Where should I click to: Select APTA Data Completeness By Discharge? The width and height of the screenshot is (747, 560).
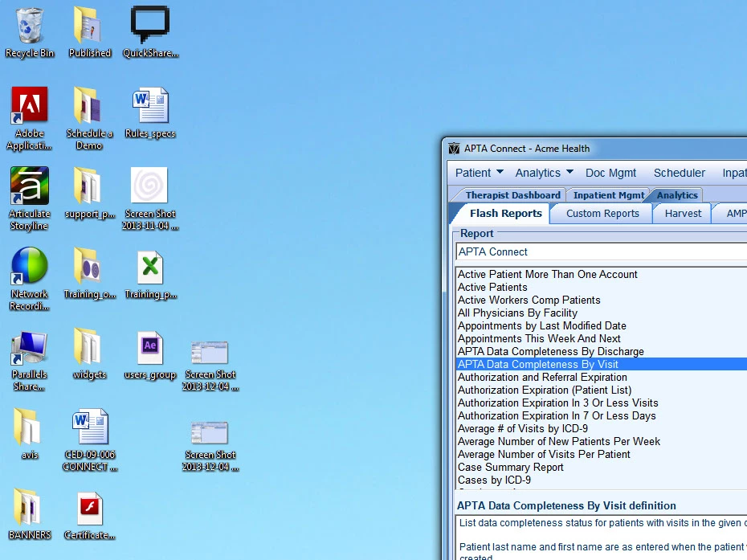pos(602,352)
